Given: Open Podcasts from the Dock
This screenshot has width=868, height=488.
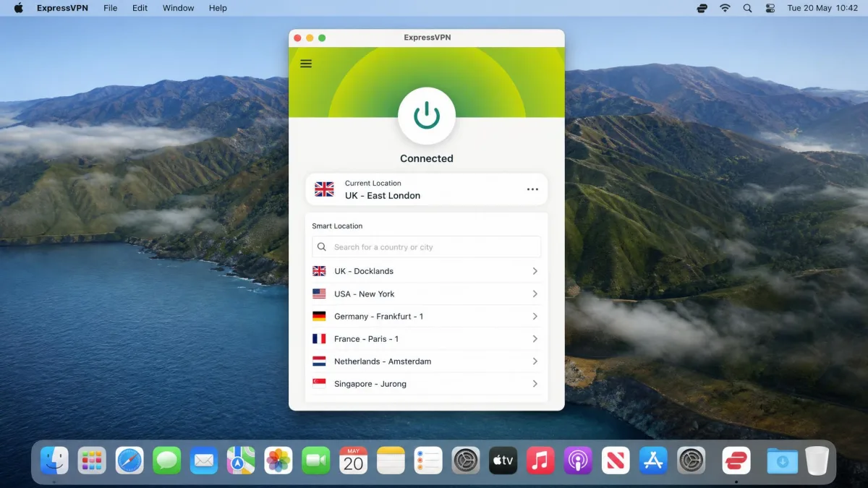Looking at the screenshot, I should click(578, 461).
